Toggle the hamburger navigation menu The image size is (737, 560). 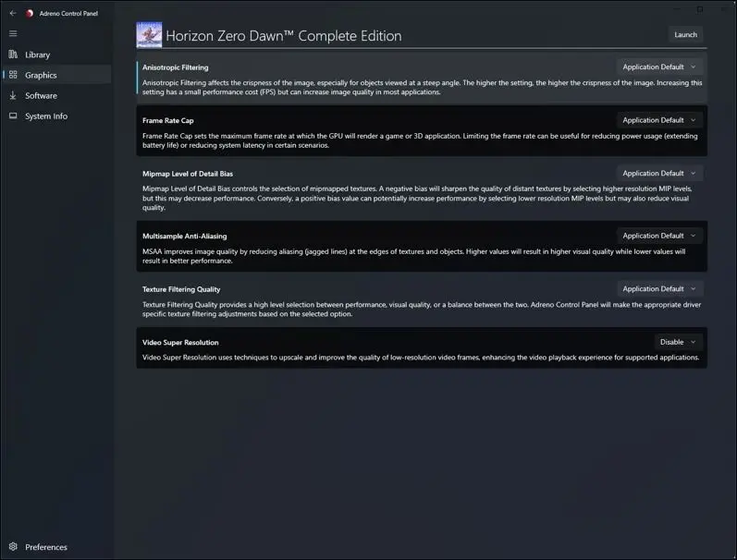[x=13, y=33]
